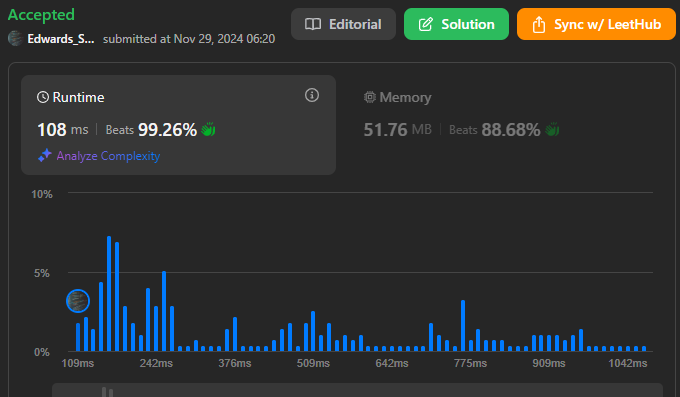Click the Analyze Complexity link

(108, 156)
